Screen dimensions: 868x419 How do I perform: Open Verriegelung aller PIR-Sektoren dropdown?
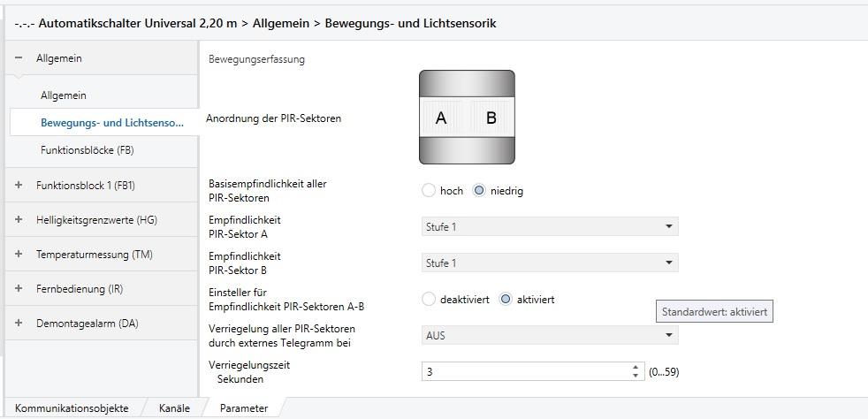tap(550, 335)
